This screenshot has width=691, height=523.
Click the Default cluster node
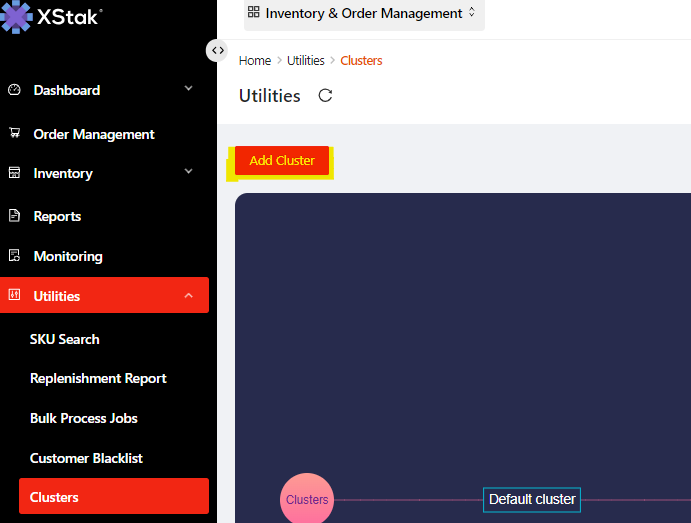tap(532, 499)
